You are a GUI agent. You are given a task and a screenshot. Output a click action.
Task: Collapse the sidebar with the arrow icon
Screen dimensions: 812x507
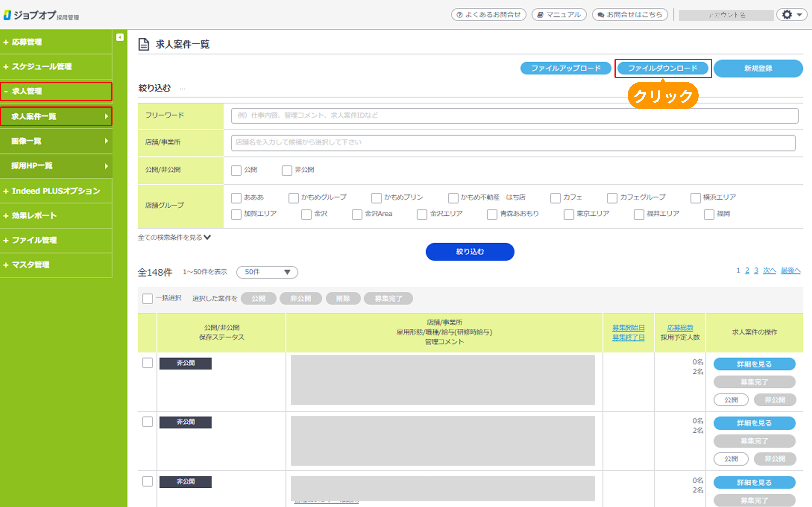tap(120, 37)
